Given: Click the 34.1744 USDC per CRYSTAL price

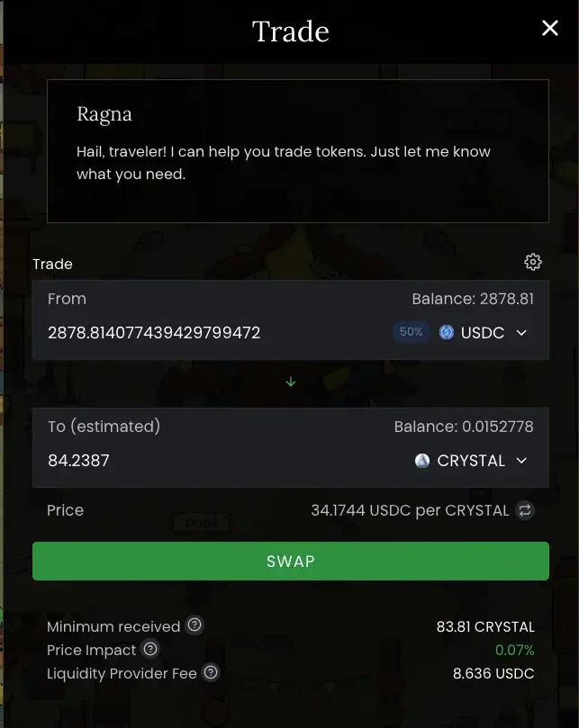Looking at the screenshot, I should pyautogui.click(x=410, y=510).
